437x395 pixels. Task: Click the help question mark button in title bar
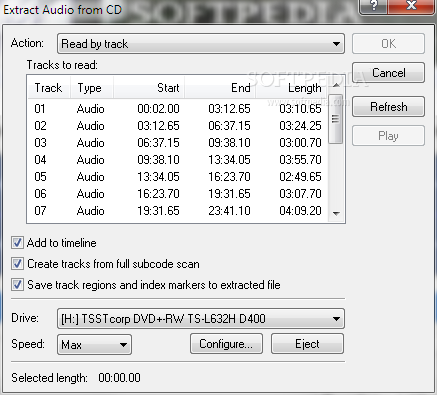coord(374,6)
